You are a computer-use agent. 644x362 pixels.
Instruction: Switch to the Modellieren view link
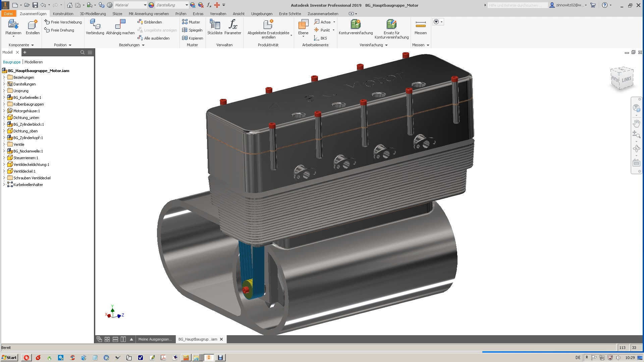34,62
